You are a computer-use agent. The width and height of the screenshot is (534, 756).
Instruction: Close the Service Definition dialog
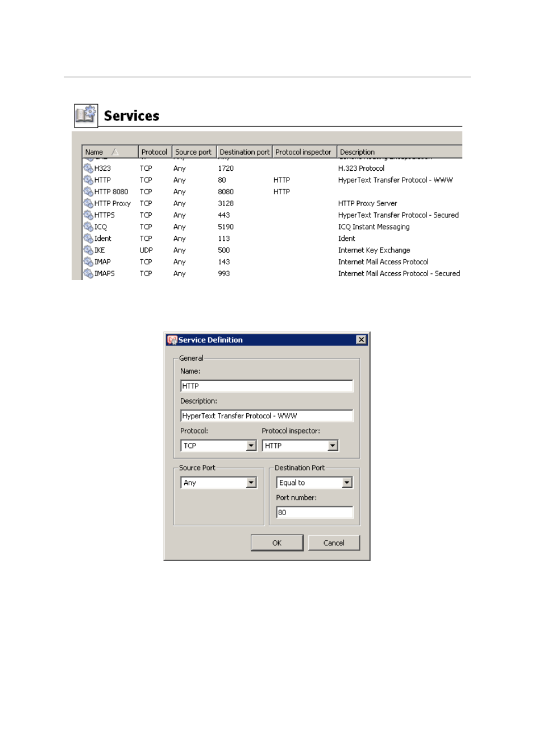362,340
